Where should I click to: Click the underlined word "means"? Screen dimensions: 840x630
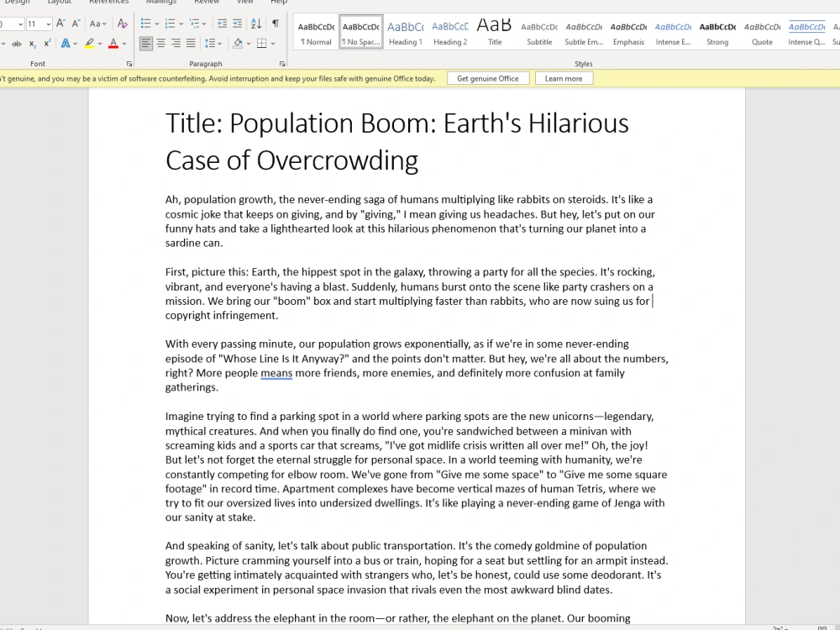pyautogui.click(x=276, y=373)
